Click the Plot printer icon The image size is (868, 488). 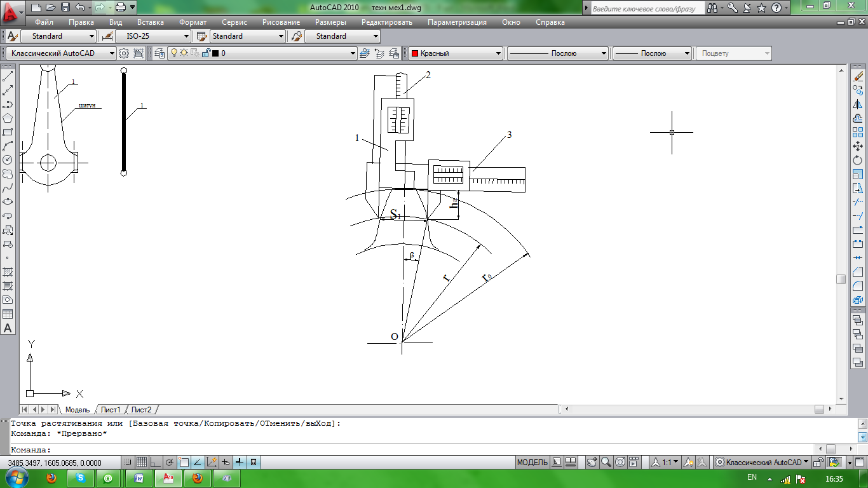120,8
